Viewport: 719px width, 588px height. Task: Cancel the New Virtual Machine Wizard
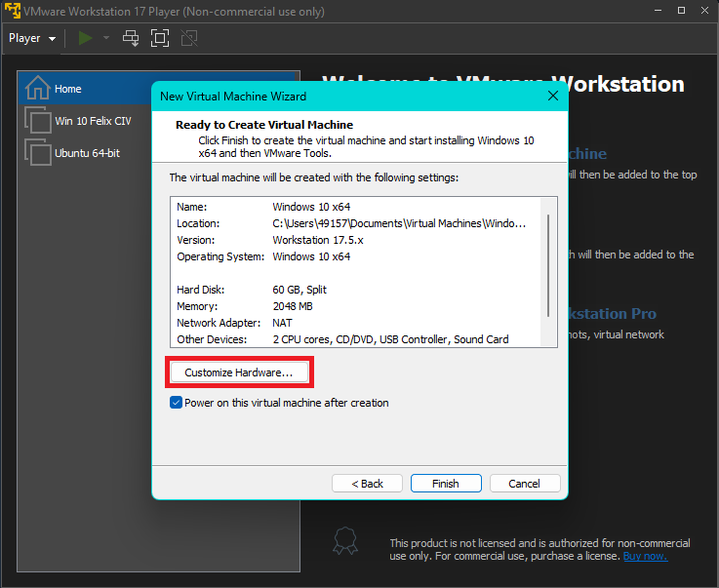[x=525, y=484]
